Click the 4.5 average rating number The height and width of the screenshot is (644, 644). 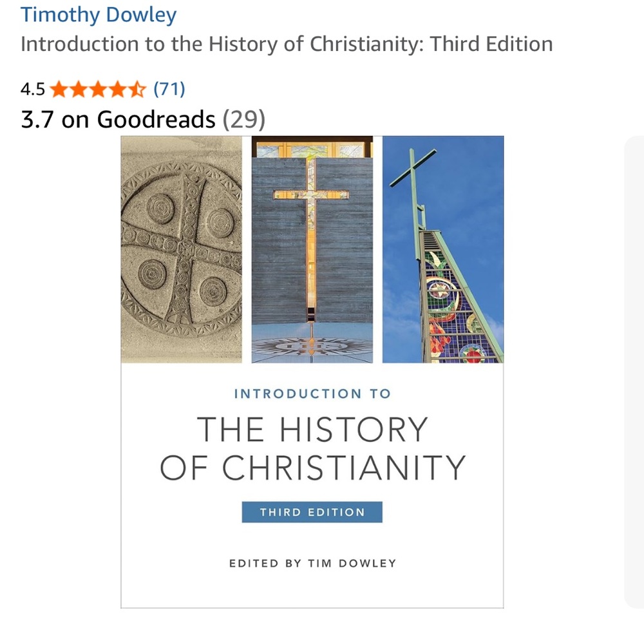pyautogui.click(x=33, y=89)
